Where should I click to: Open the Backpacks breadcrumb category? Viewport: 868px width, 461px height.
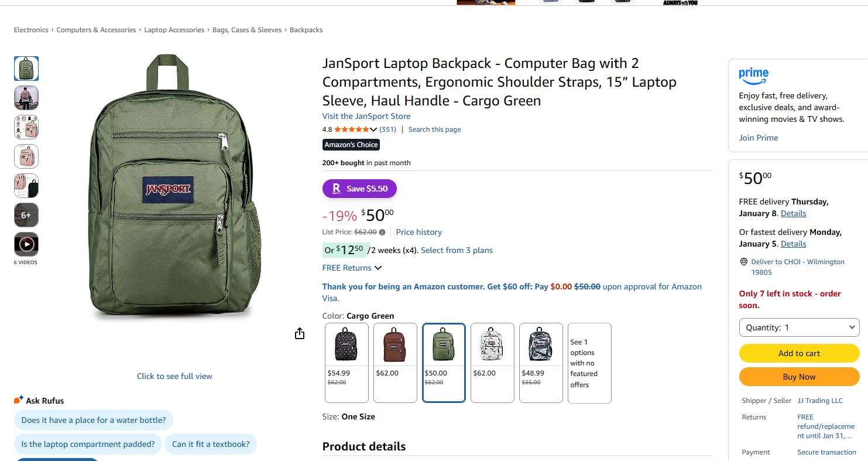coord(306,30)
